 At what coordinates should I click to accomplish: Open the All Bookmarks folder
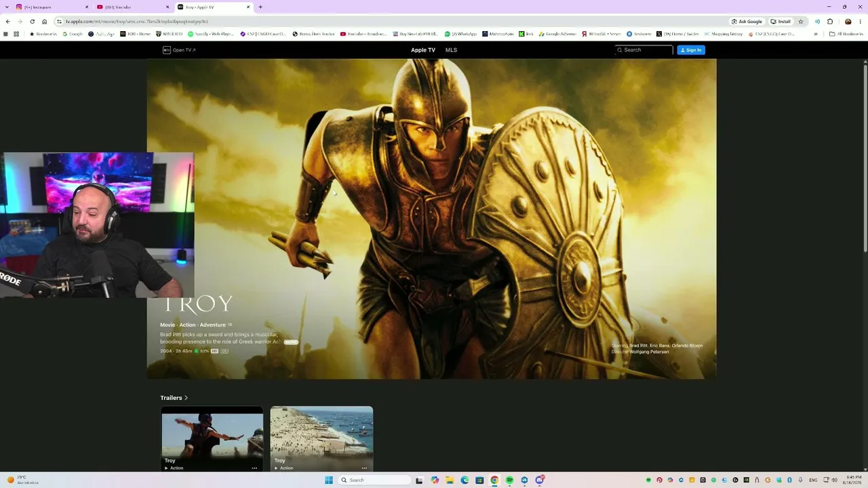846,34
